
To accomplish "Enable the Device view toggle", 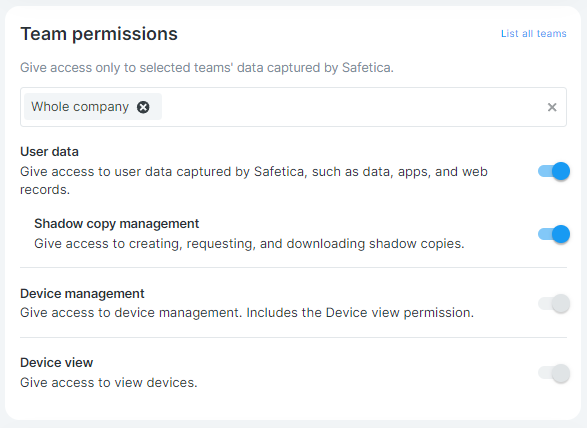I will pos(554,373).
